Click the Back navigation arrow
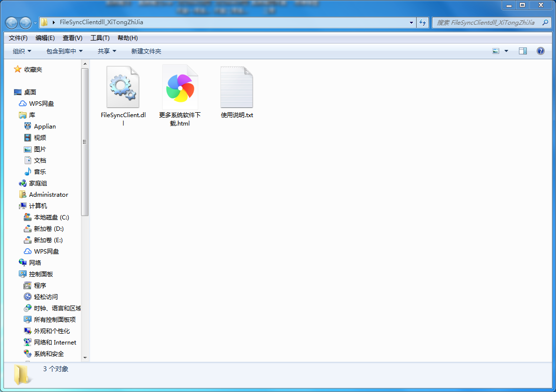 pyautogui.click(x=11, y=23)
